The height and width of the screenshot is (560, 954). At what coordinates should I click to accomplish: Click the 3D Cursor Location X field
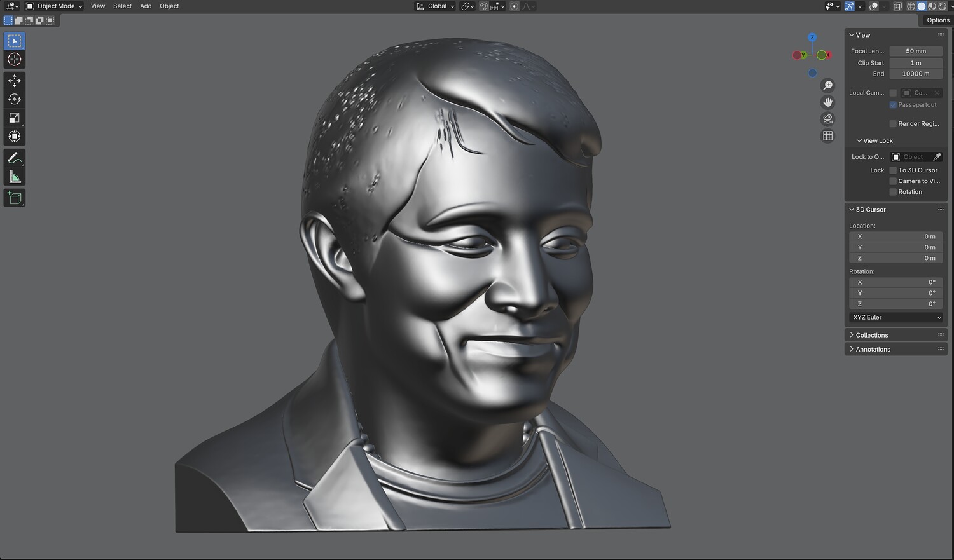click(896, 236)
